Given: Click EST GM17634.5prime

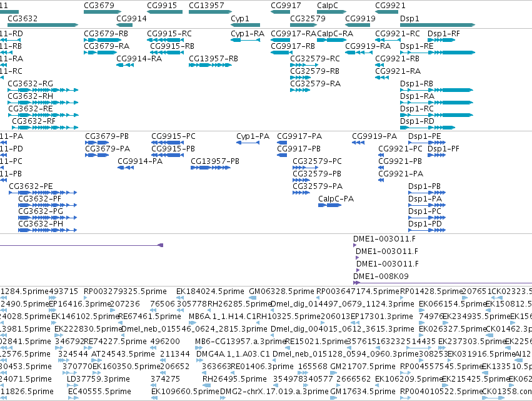Looking at the screenshot, I should [334, 398].
